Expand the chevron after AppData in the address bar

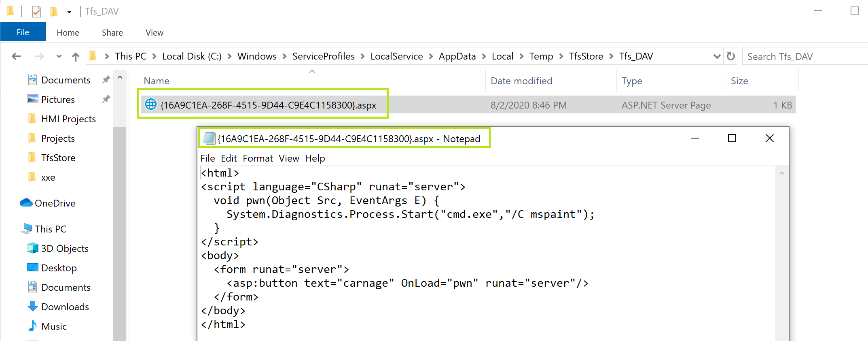(x=484, y=56)
